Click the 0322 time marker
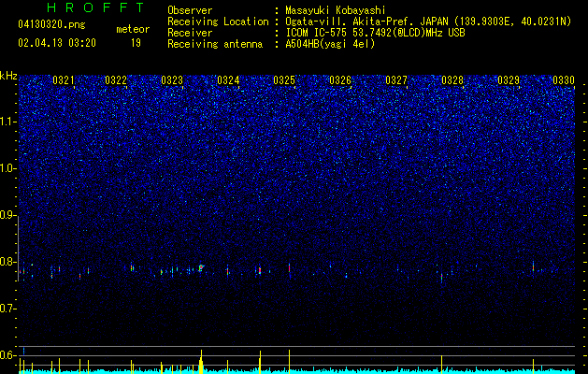 point(116,80)
